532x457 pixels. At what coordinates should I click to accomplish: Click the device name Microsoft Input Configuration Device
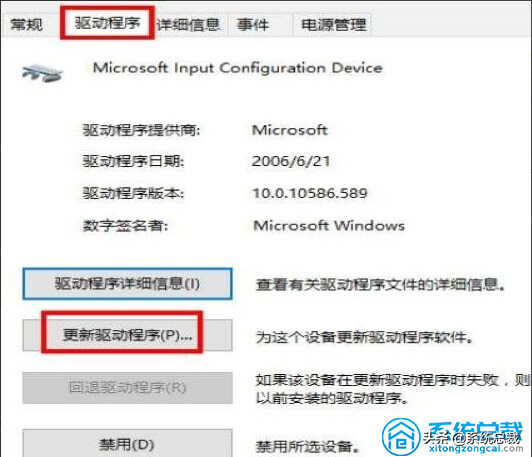click(x=238, y=68)
